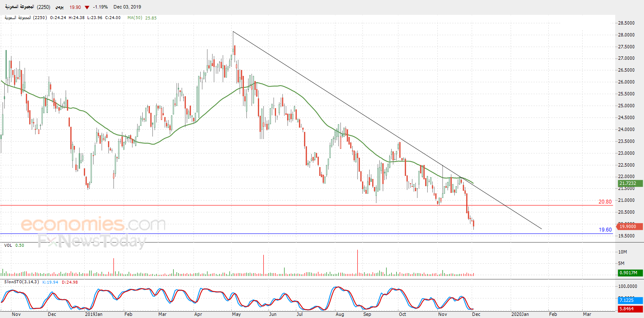Click the VOL indicator label

pos(8,245)
